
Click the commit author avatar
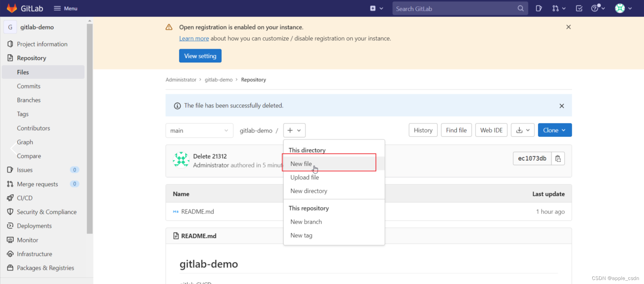[x=181, y=160]
